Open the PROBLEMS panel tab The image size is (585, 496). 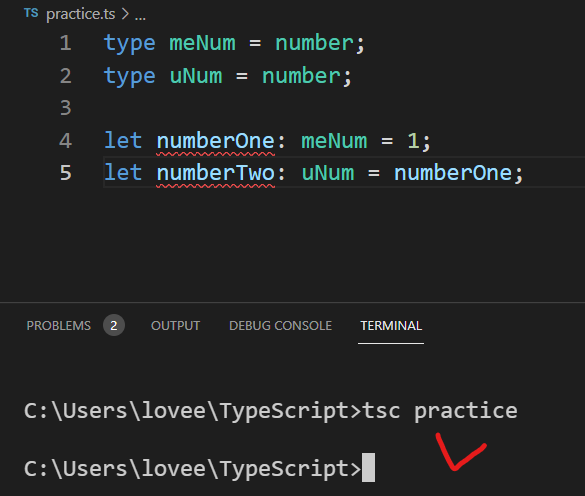coord(59,325)
